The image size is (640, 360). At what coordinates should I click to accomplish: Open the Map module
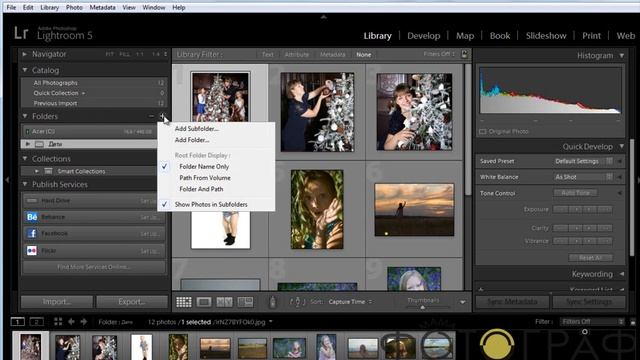coord(465,36)
